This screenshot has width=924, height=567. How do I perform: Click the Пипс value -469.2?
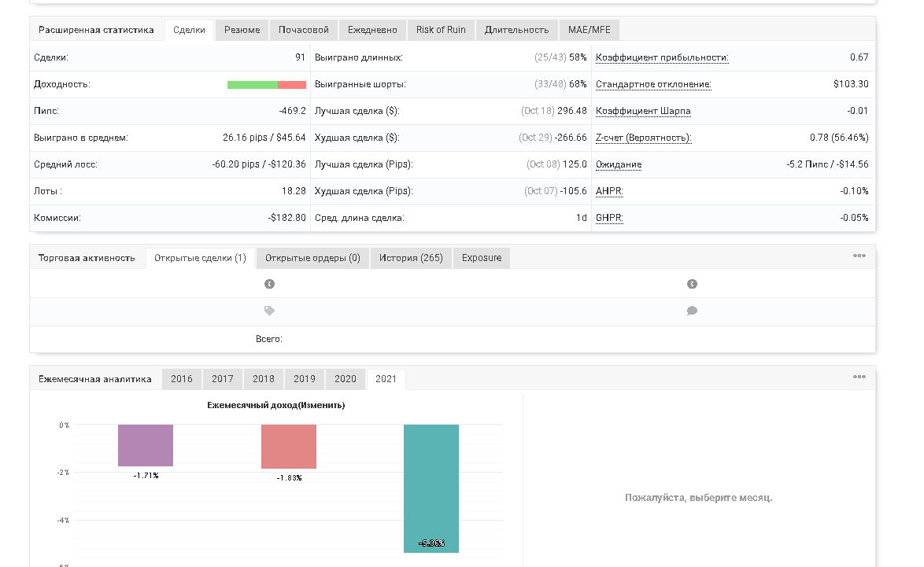[292, 112]
